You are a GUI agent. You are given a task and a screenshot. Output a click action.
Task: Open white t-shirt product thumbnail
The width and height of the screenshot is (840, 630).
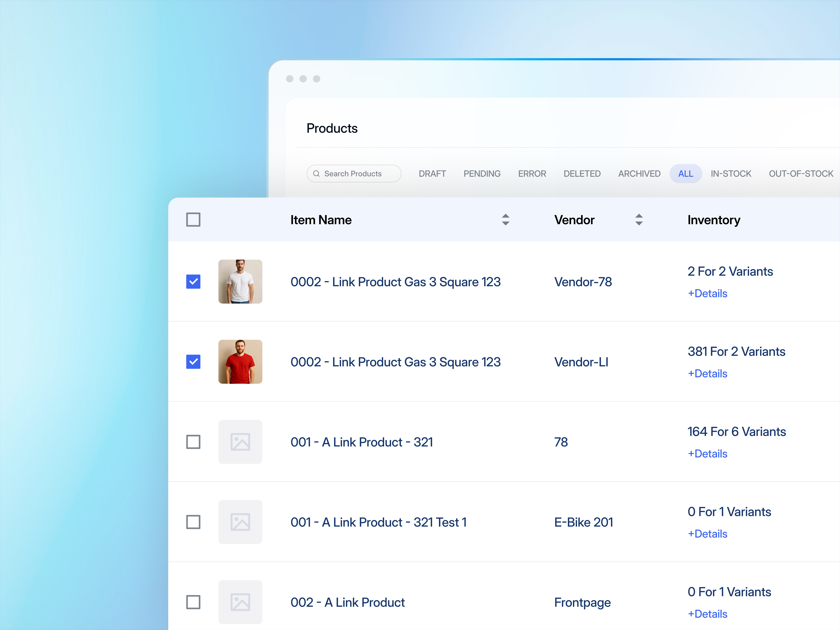(240, 281)
